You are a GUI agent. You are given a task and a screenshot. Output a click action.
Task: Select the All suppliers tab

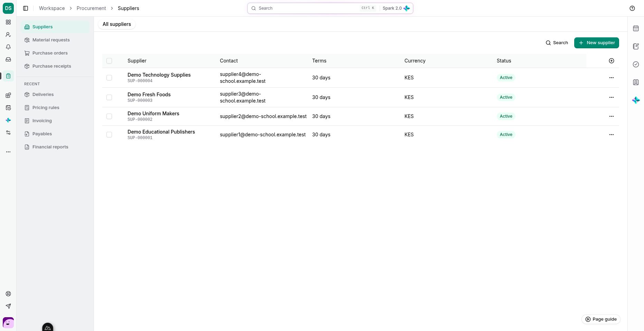pos(117,24)
